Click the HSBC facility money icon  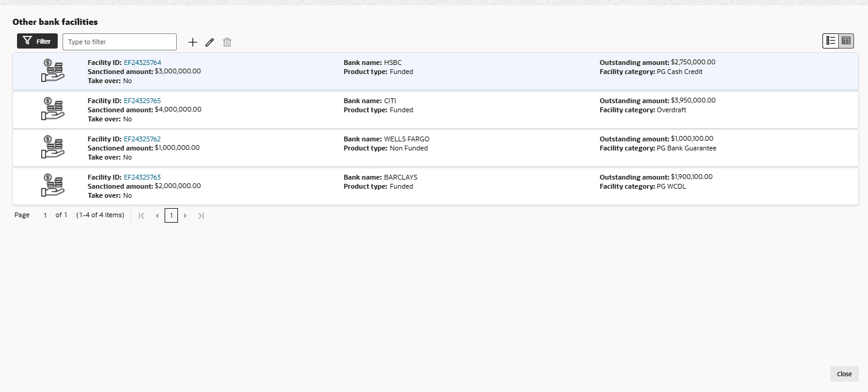52,71
